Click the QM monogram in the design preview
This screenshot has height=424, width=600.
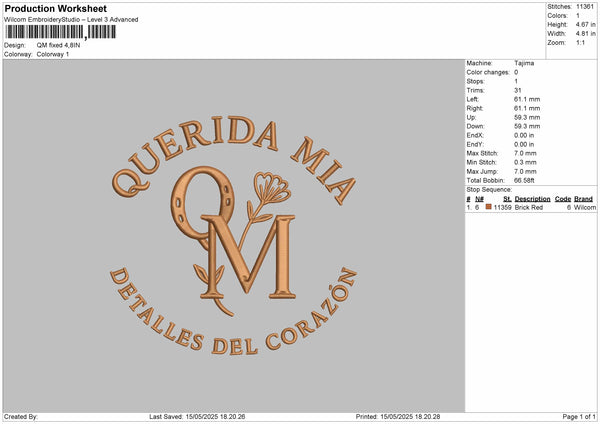click(233, 233)
